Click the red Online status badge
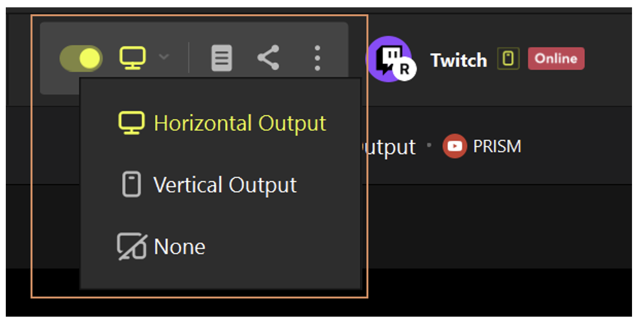This screenshot has width=644, height=329. coord(556,58)
